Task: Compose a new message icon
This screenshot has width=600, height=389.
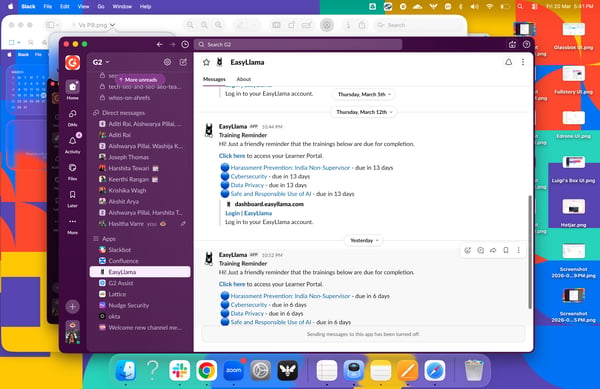Action: click(183, 62)
